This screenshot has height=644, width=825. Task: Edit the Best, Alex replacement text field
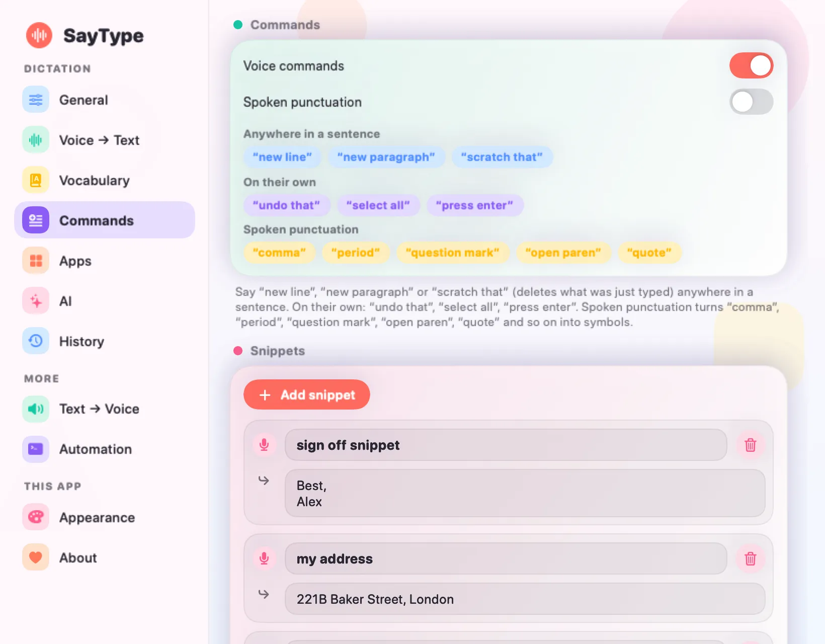click(525, 493)
